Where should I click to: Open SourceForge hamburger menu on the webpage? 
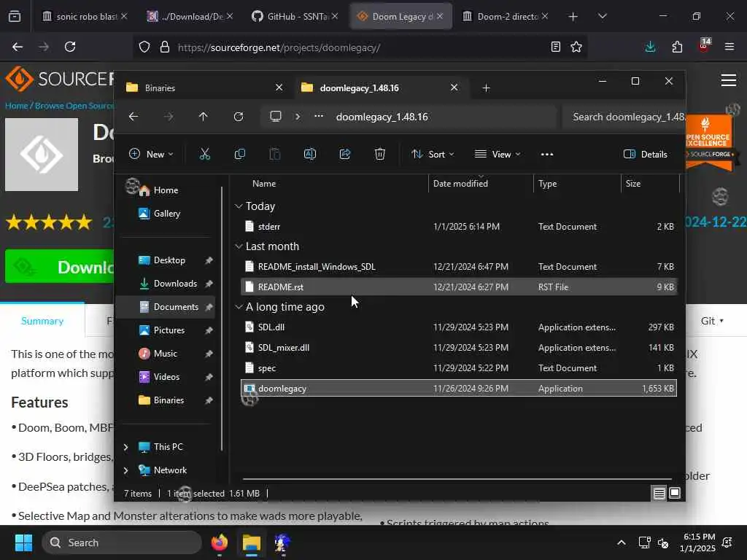tap(729, 80)
